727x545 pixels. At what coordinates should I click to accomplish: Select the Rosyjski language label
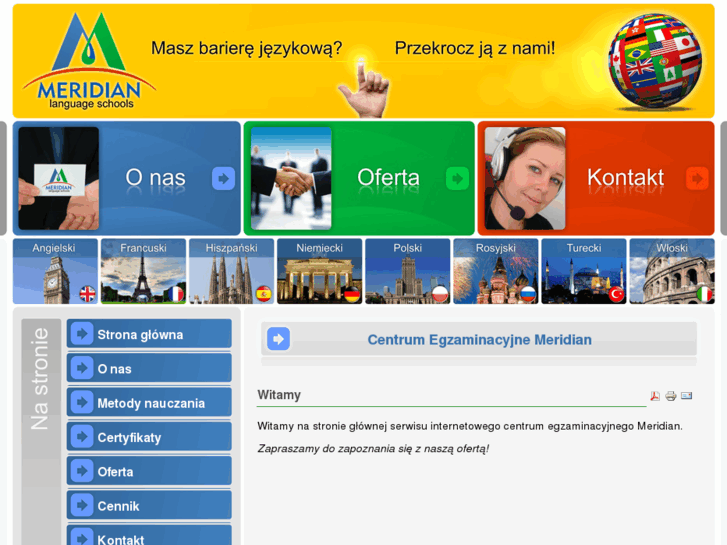click(x=496, y=248)
